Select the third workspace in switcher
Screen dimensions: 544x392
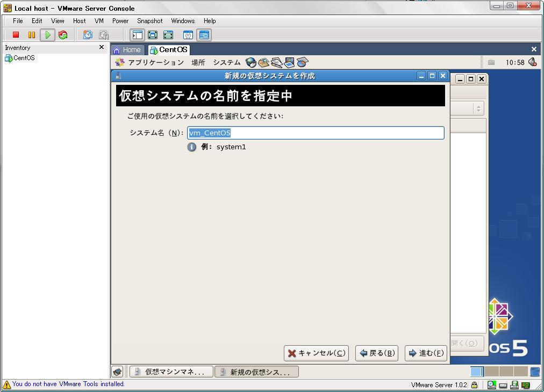coord(506,372)
